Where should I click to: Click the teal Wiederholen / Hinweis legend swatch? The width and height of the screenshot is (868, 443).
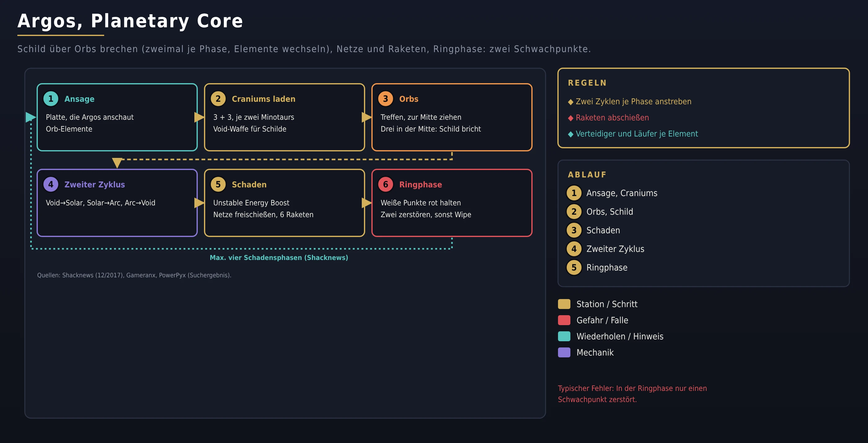(x=564, y=337)
